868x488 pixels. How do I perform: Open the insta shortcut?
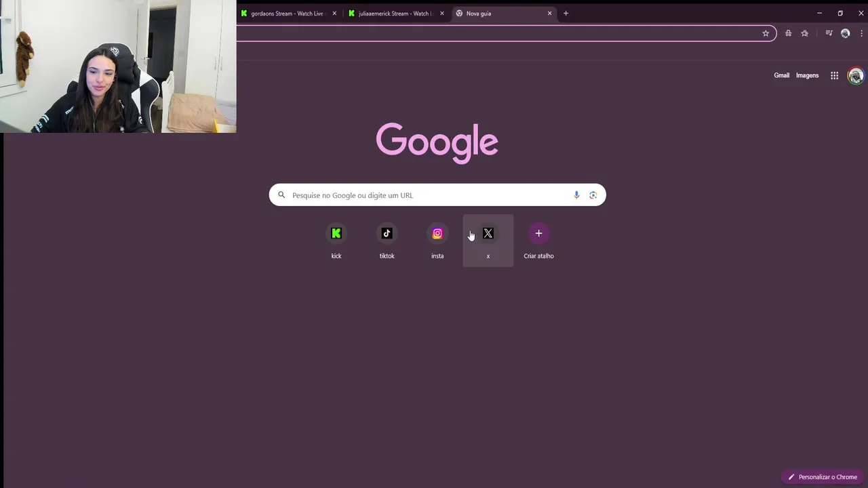tap(437, 241)
